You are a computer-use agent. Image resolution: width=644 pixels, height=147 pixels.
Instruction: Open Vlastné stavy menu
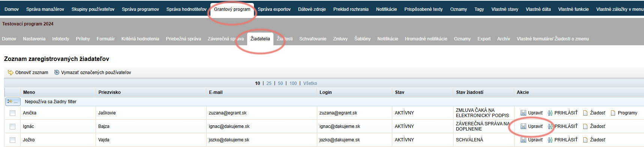point(505,9)
